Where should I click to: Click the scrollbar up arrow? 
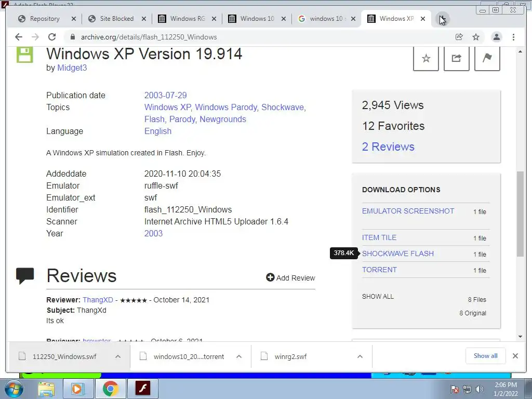pyautogui.click(x=520, y=51)
